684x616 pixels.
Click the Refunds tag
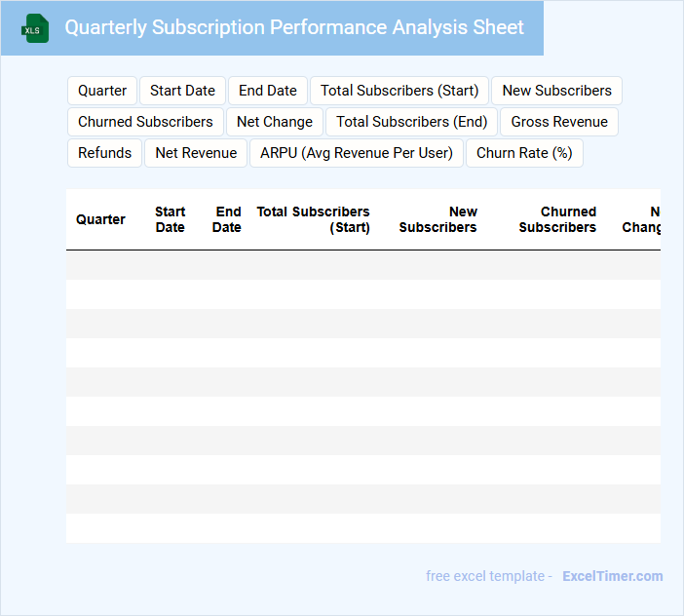tap(104, 153)
